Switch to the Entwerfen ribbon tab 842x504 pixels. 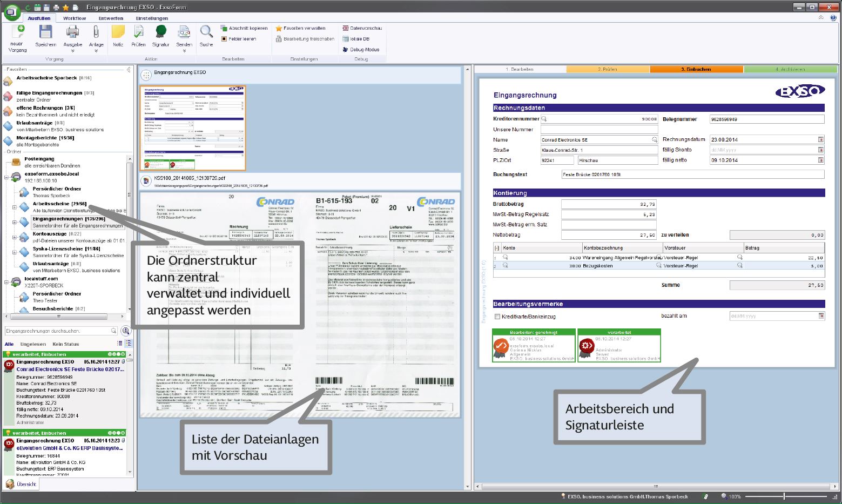[x=111, y=18]
